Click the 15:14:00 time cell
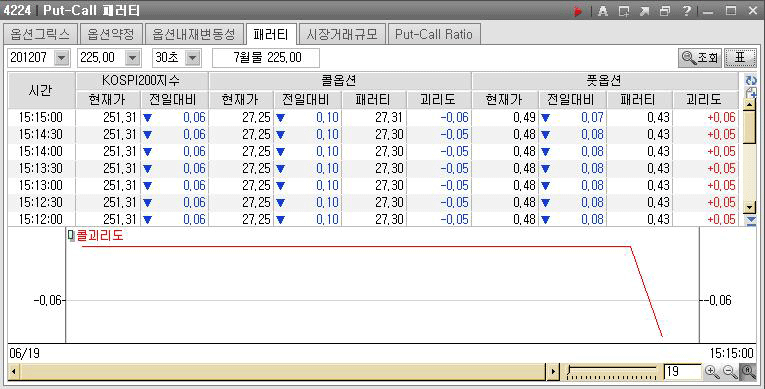The image size is (765, 389). tap(41, 151)
